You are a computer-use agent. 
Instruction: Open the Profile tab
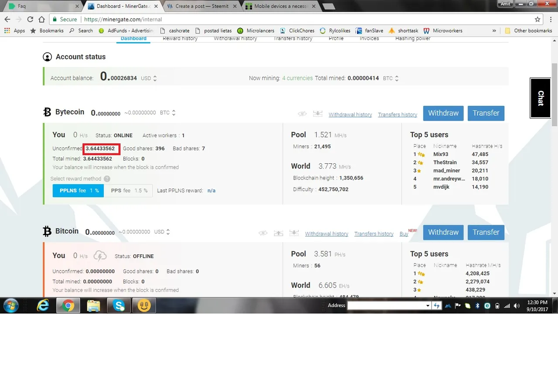click(336, 38)
